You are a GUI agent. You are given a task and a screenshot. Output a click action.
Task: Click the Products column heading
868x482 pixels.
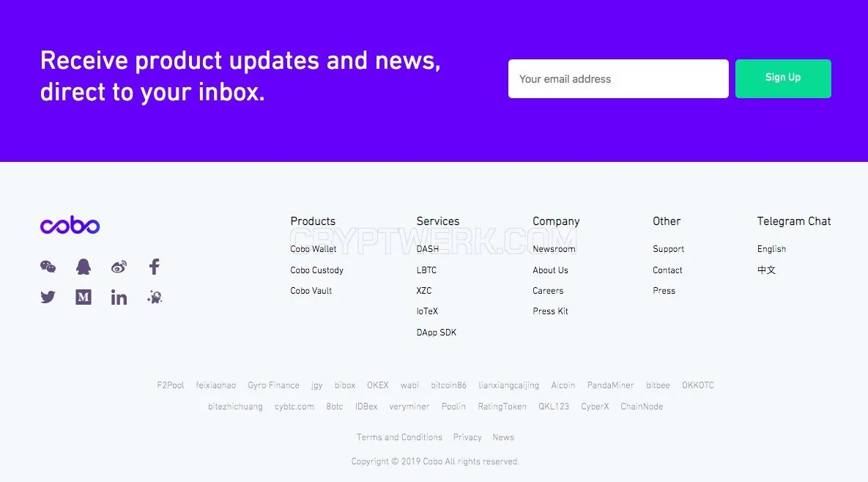[313, 220]
